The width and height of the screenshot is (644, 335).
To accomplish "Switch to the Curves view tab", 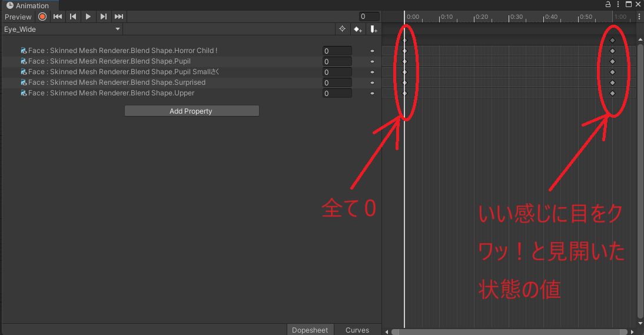I will (357, 330).
